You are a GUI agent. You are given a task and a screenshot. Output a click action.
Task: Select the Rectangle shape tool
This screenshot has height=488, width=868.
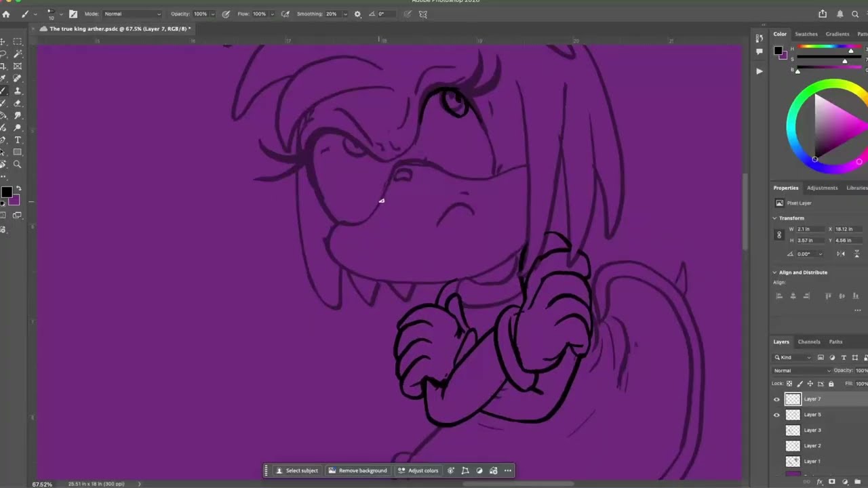click(18, 152)
